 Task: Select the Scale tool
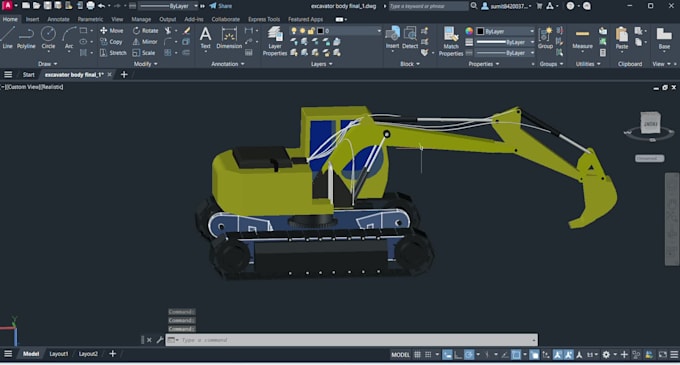(x=144, y=53)
